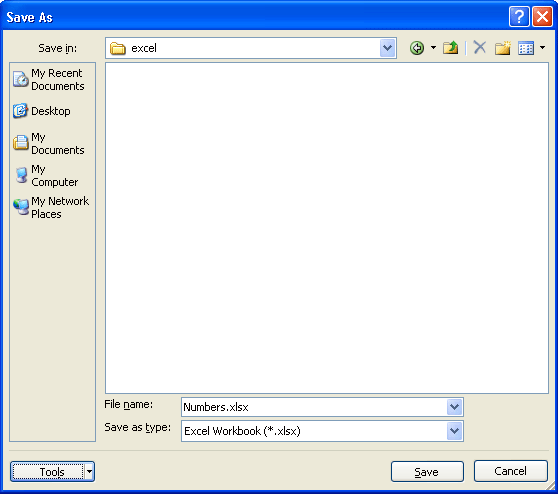This screenshot has height=494, width=558.
Task: Click the Back navigation arrow icon
Action: pyautogui.click(x=417, y=48)
